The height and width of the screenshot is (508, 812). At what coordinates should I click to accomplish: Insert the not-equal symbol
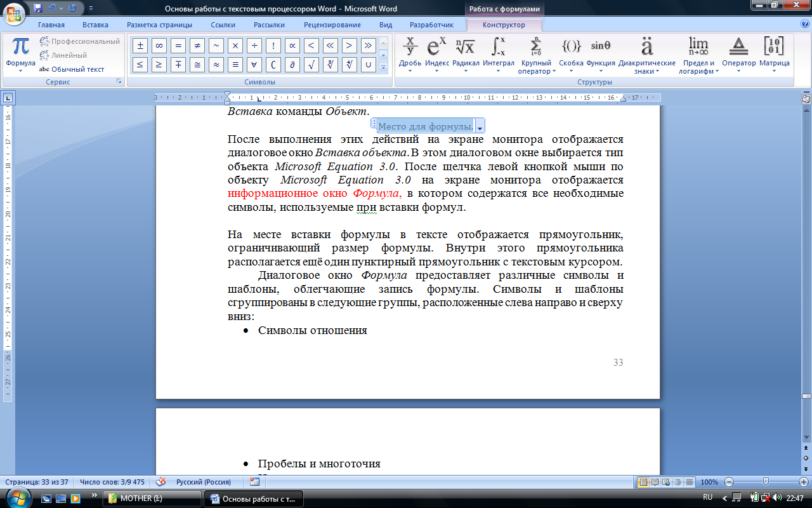click(197, 46)
